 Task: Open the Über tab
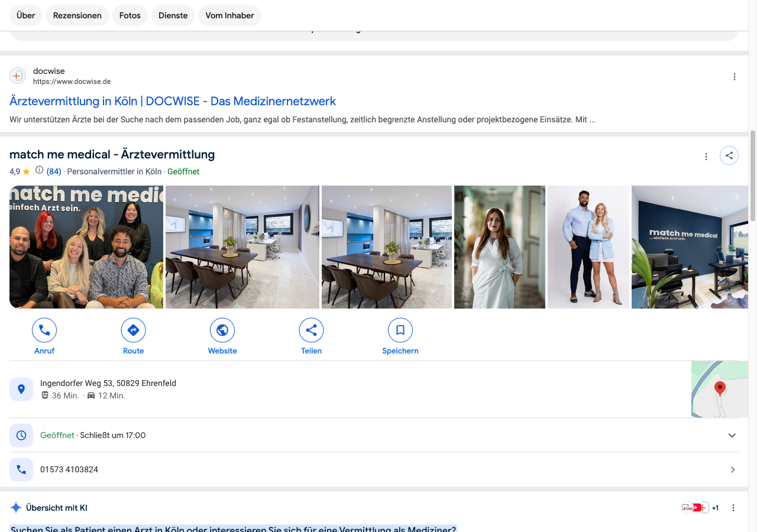click(26, 15)
